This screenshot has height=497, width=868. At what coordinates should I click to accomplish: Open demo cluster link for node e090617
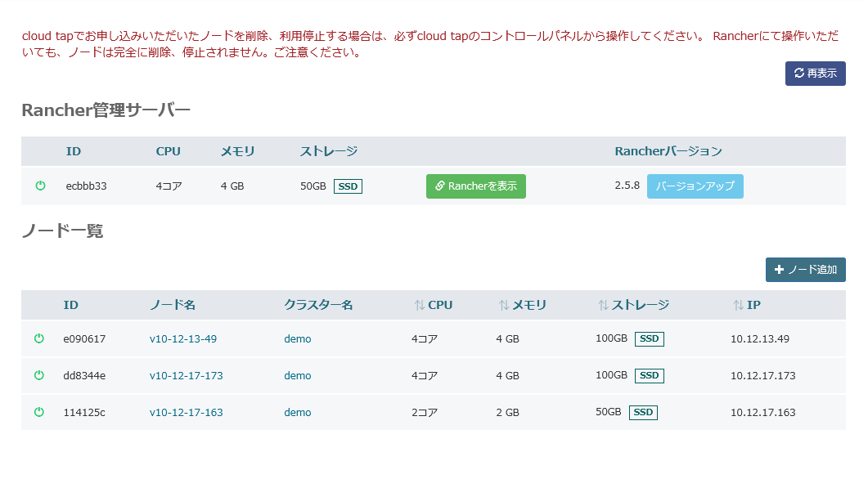[x=298, y=339]
